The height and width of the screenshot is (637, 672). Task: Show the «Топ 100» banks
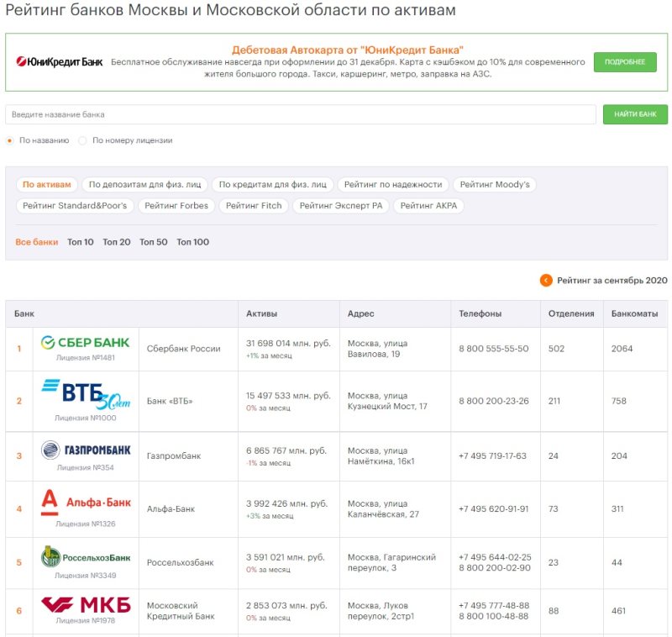(193, 242)
